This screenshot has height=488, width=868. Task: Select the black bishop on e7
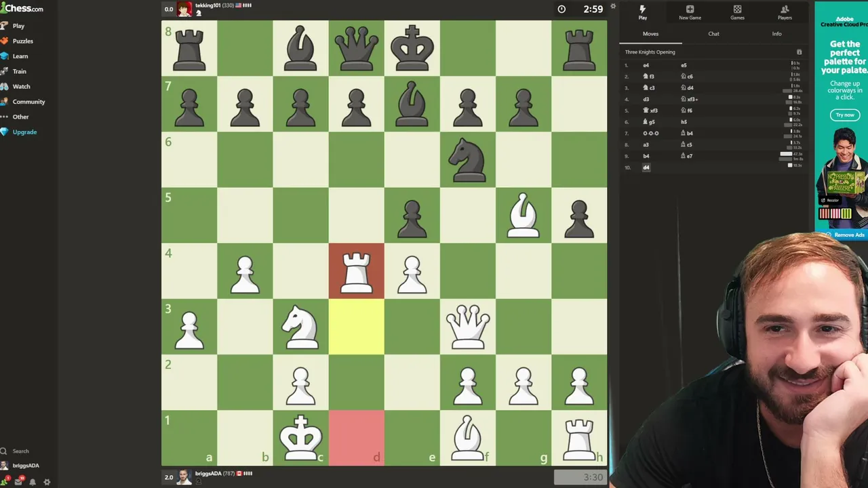pos(412,105)
